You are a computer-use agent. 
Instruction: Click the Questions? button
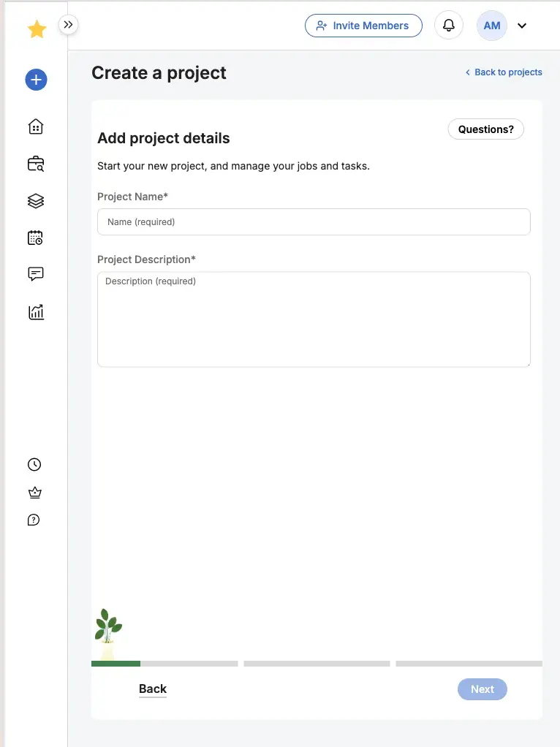[485, 129]
